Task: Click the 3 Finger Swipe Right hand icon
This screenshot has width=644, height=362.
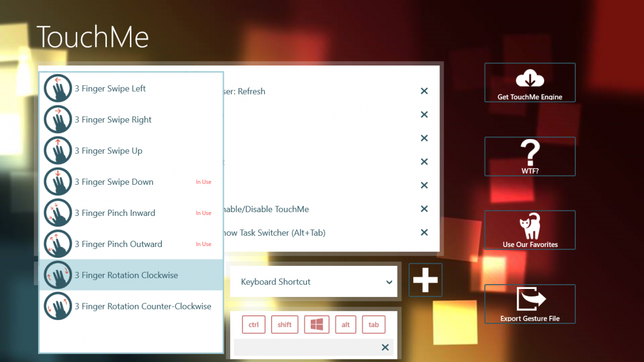Action: coord(58,120)
